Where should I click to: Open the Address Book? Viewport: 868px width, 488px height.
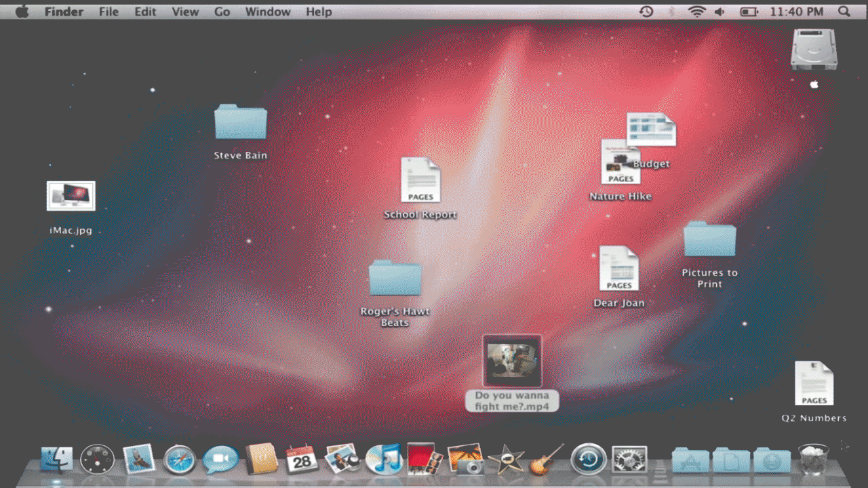point(260,458)
